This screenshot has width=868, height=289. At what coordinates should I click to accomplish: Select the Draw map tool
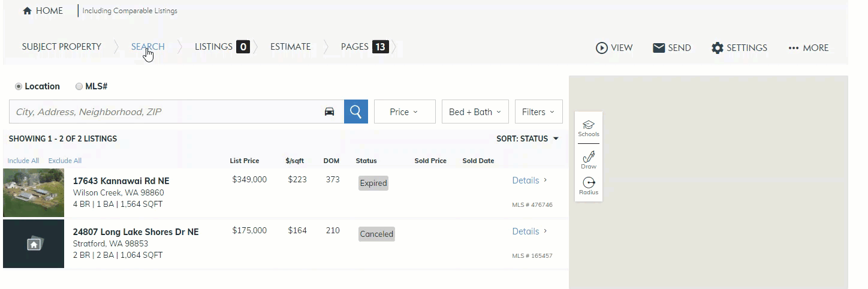[588, 159]
